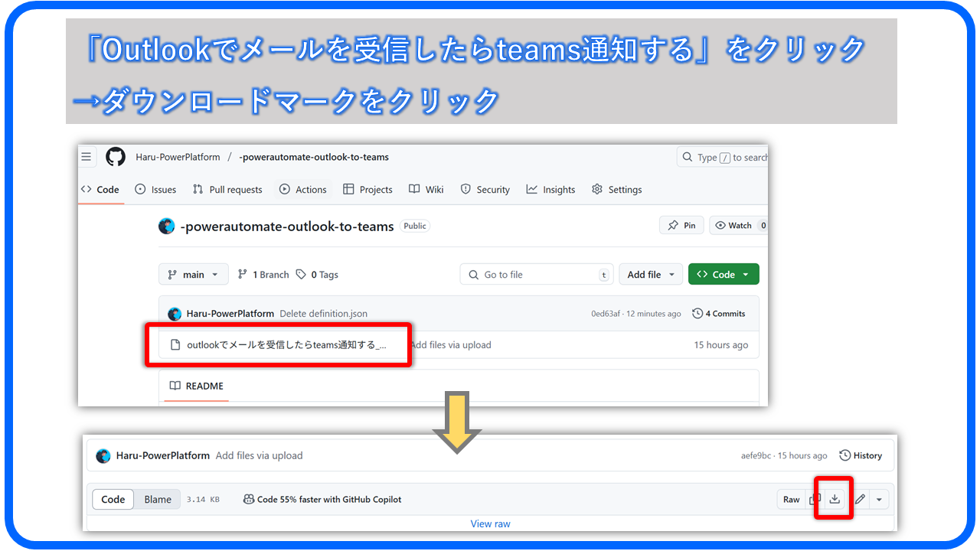Open the GitHub home via the Octocat icon
The height and width of the screenshot is (551, 980).
pos(115,156)
